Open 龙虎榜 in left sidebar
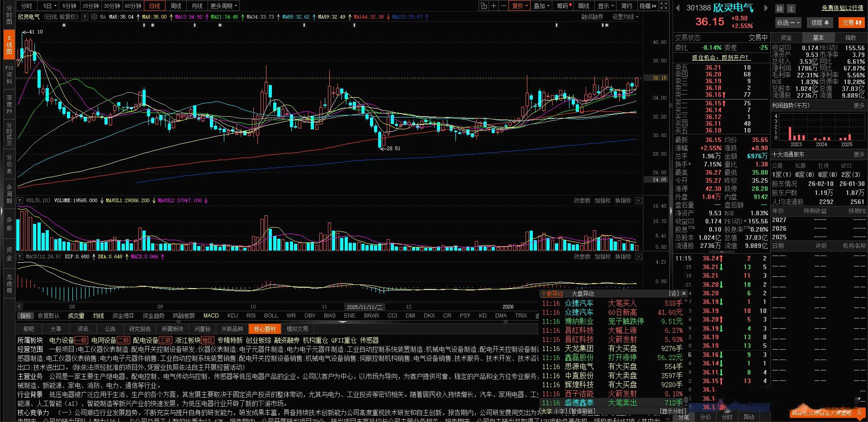The width and height of the screenshot is (868, 422). pyautogui.click(x=9, y=283)
